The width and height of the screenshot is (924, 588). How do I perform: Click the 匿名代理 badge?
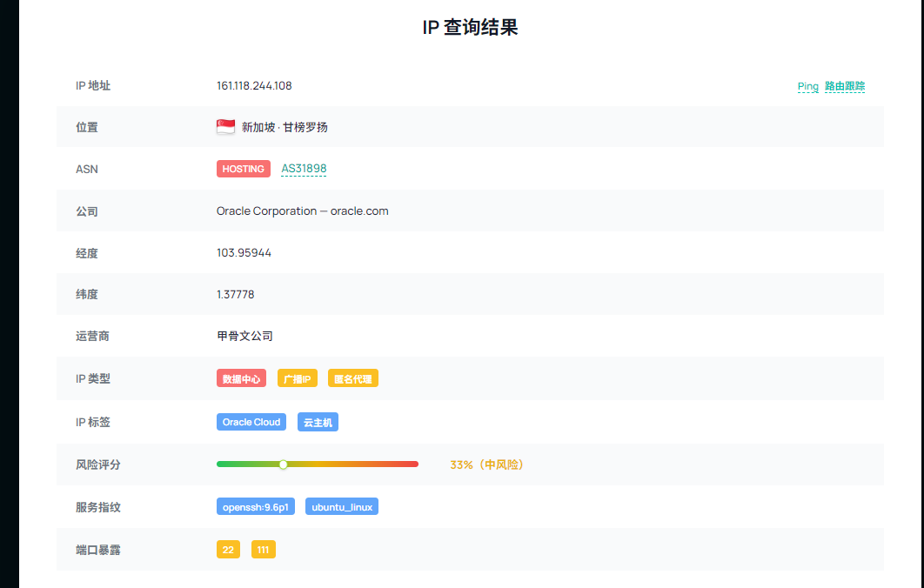(352, 378)
